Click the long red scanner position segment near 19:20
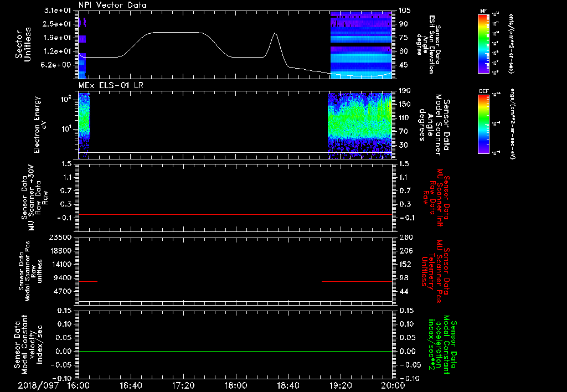Viewport: 567px width, 392px height. coord(357,281)
